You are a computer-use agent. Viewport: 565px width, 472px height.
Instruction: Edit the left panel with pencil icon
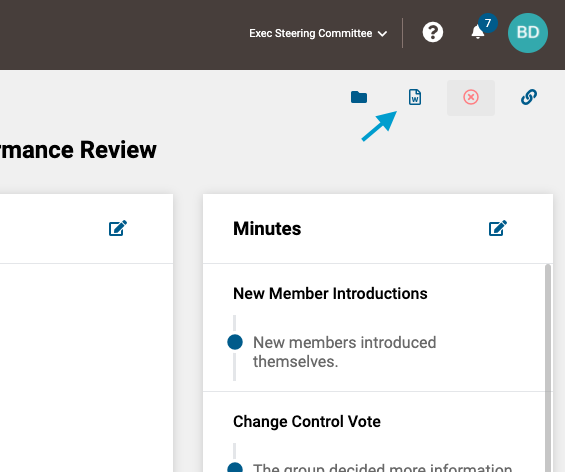click(118, 228)
